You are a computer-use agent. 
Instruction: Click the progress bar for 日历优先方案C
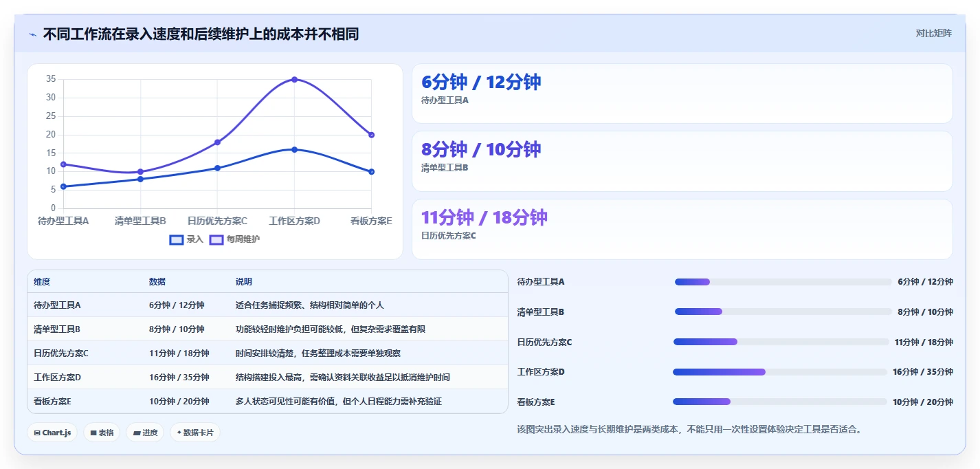pyautogui.click(x=781, y=342)
